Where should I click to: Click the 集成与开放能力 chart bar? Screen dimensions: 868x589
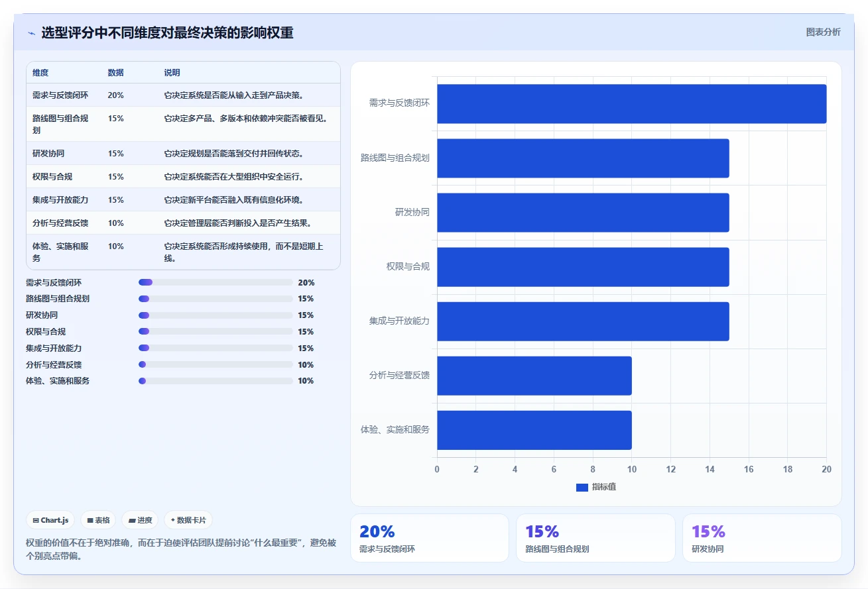[583, 321]
